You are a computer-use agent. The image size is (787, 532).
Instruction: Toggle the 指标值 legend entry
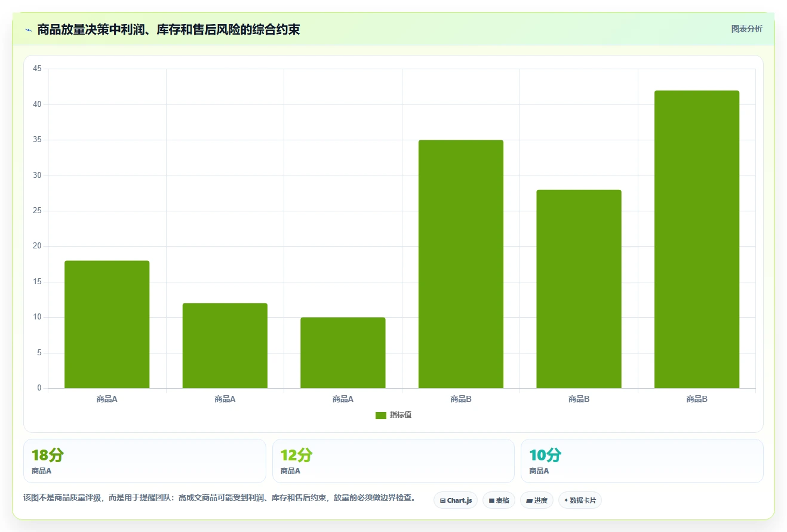tap(393, 415)
